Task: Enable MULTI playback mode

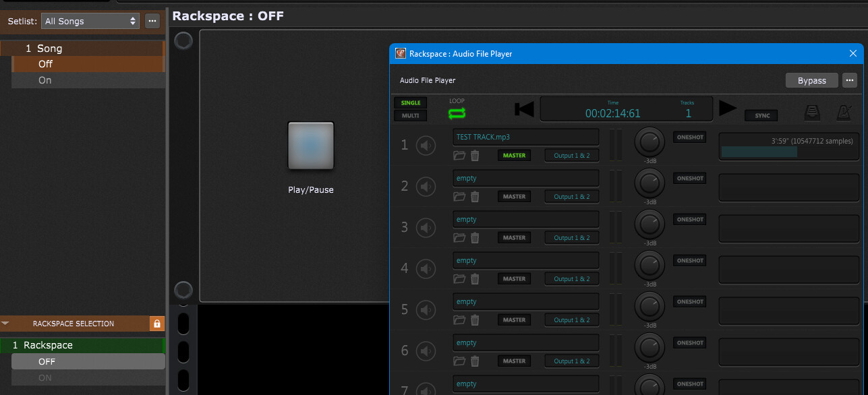Action: [410, 115]
